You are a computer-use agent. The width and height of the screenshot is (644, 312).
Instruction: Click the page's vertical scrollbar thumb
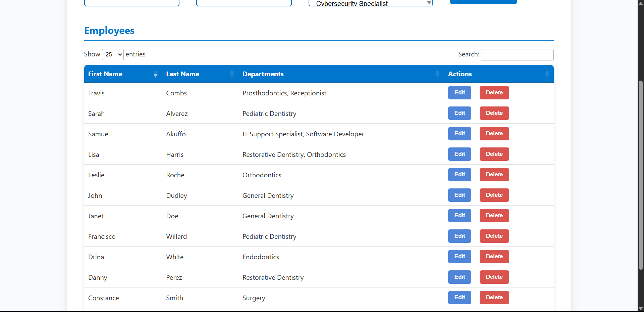click(x=641, y=175)
